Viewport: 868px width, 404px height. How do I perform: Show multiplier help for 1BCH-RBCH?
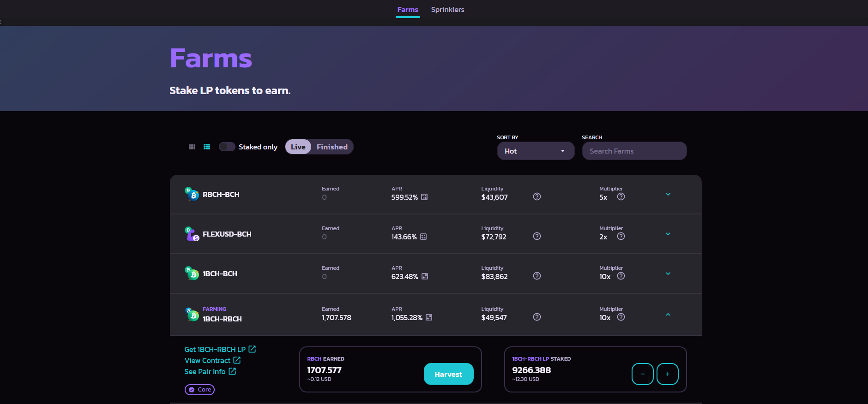click(621, 317)
